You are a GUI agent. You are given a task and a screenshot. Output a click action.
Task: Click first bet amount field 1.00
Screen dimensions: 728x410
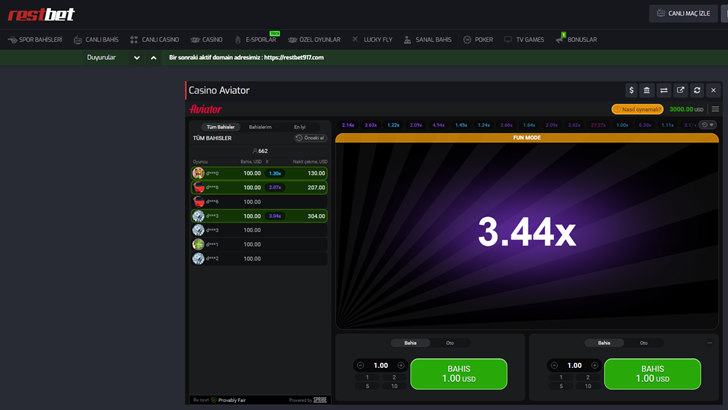[381, 365]
